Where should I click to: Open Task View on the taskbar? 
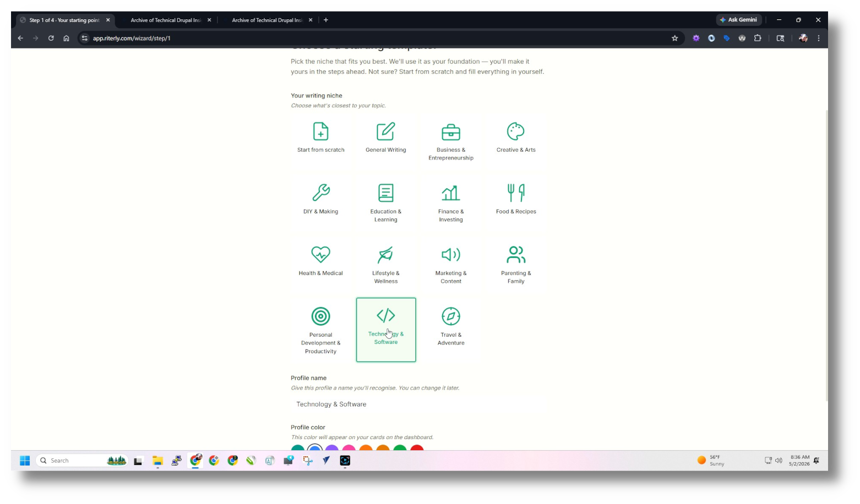tap(138, 461)
